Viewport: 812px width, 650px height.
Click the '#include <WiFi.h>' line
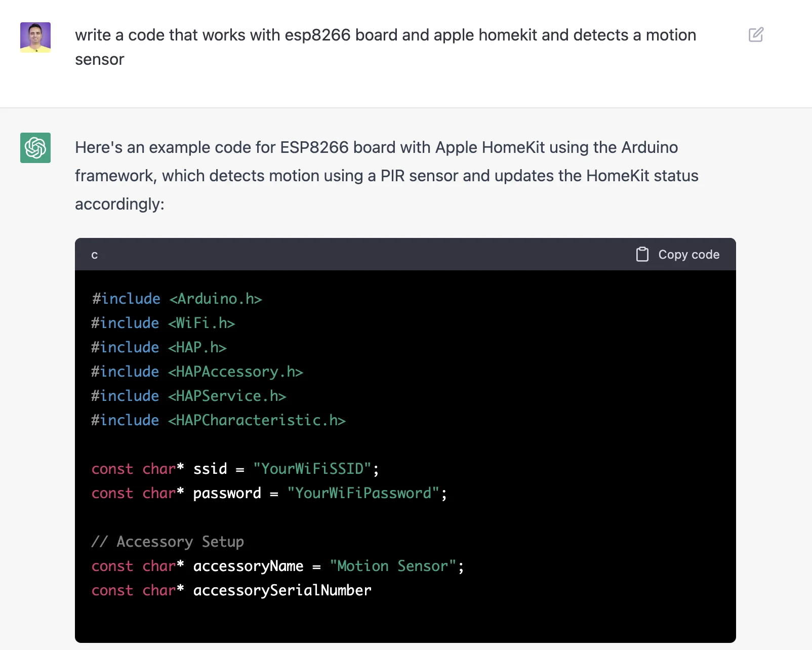pos(163,323)
